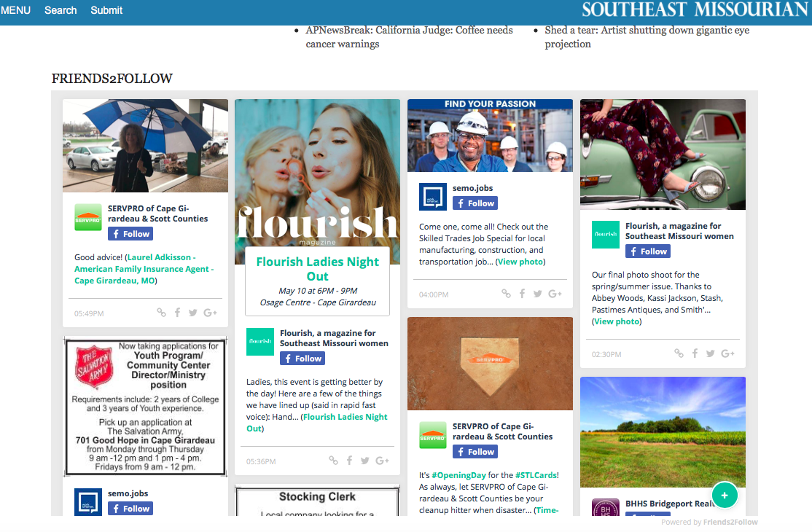Open the green vintage car photo
Screen dimensions: 812x532
tap(663, 154)
